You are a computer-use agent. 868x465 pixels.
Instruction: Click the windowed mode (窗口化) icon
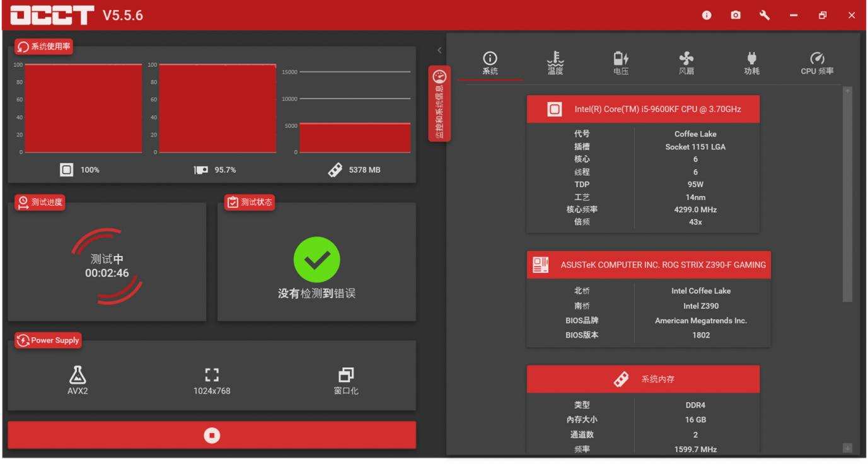(x=346, y=375)
